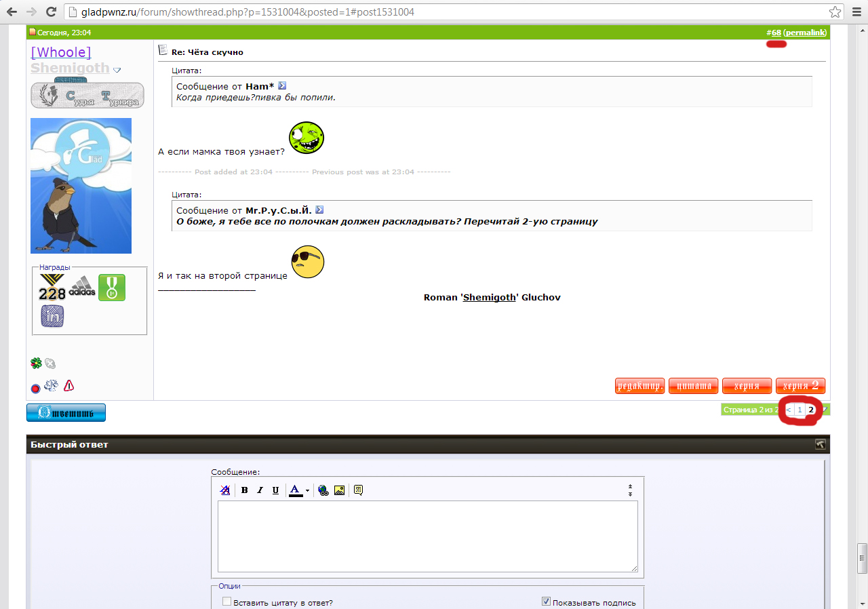Expand the Shemigoth username dropdown arrow

point(117,70)
